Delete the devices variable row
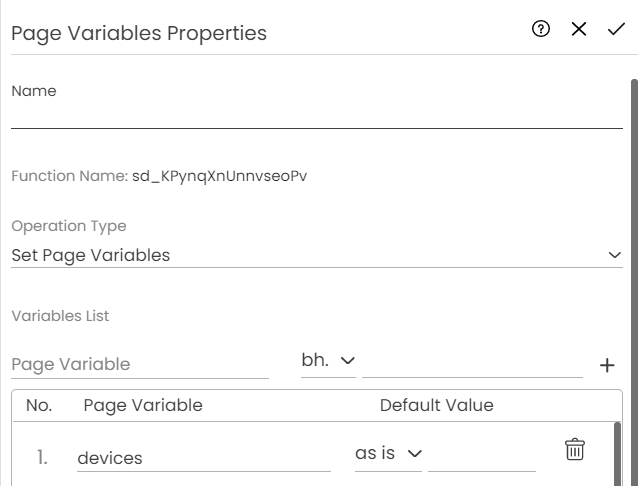The height and width of the screenshot is (486, 638). pos(575,450)
